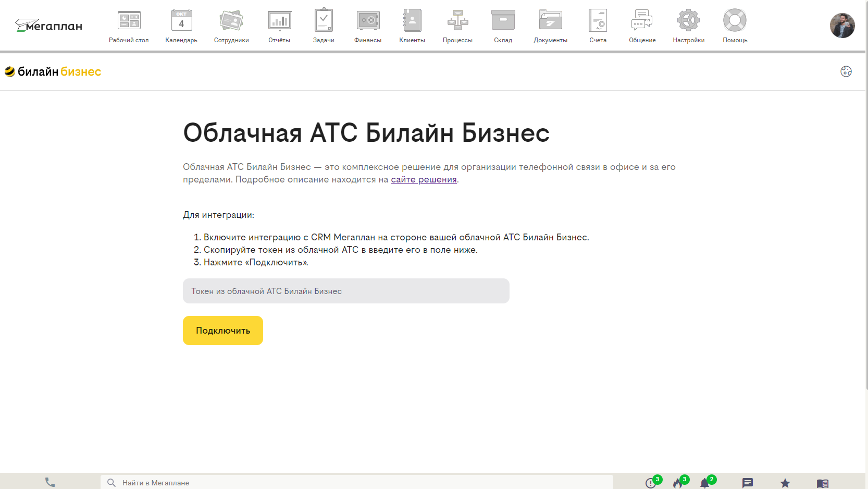Click the билайн бизнес logo

click(x=53, y=71)
